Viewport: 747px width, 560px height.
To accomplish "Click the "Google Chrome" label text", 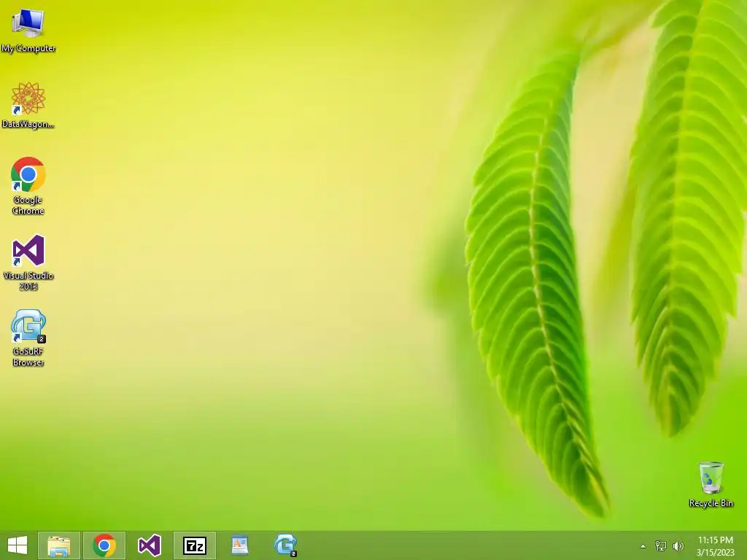I will 28,205.
